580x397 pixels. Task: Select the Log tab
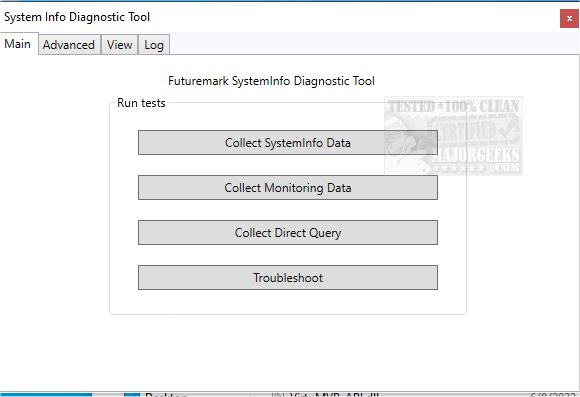click(x=154, y=44)
